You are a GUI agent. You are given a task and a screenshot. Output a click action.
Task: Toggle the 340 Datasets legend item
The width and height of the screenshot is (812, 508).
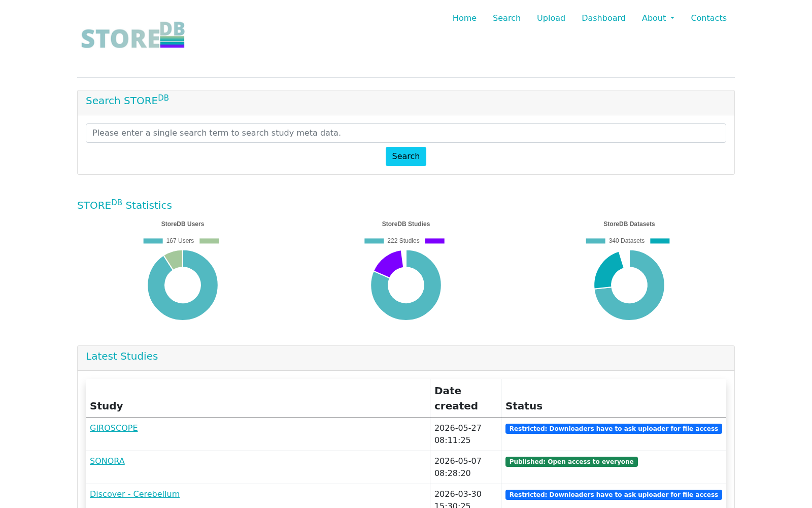coord(615,241)
